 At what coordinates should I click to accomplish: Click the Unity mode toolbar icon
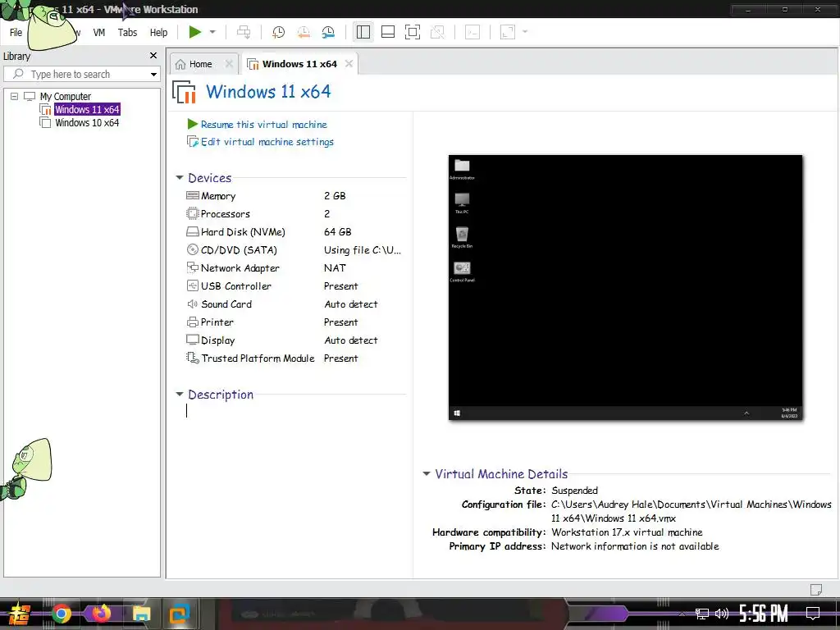[x=438, y=32]
